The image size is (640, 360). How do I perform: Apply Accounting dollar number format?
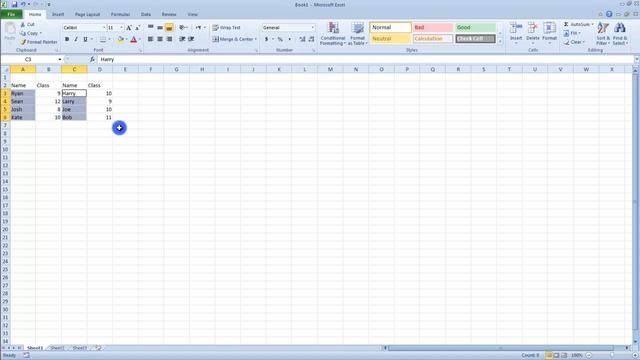[267, 39]
